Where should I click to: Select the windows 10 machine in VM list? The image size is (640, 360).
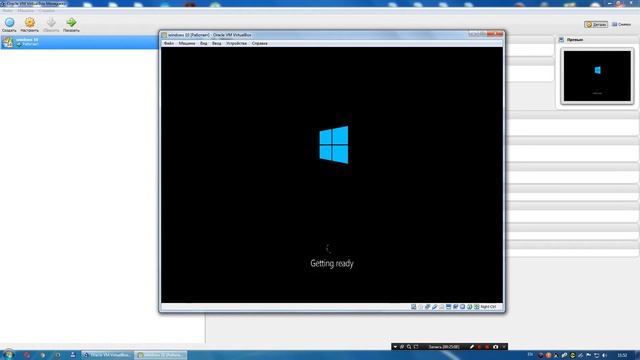(x=80, y=42)
